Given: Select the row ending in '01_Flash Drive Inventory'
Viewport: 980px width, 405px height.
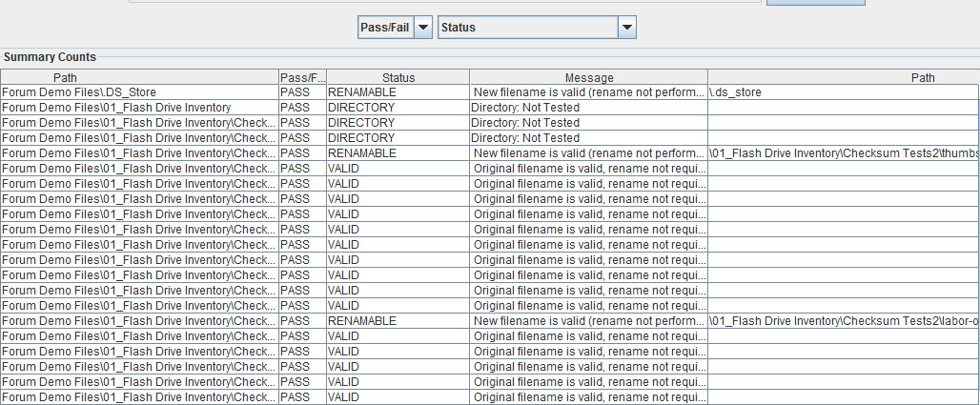Looking at the screenshot, I should [139, 108].
